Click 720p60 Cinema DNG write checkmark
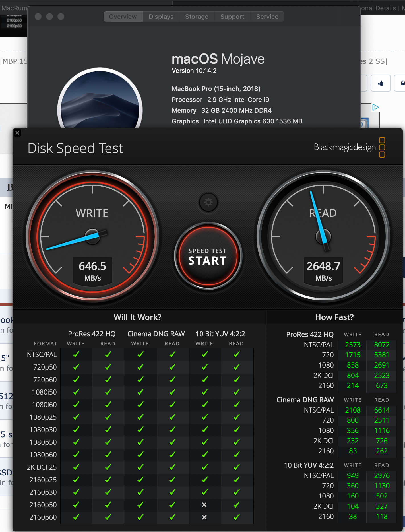Viewport: 405px width, 532px height. pos(140,380)
